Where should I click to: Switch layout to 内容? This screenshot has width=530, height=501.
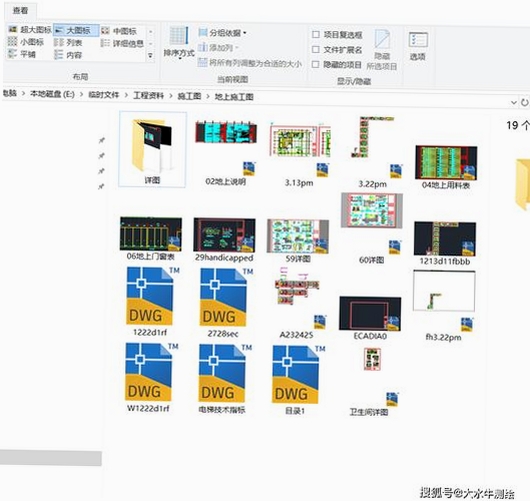(x=68, y=55)
